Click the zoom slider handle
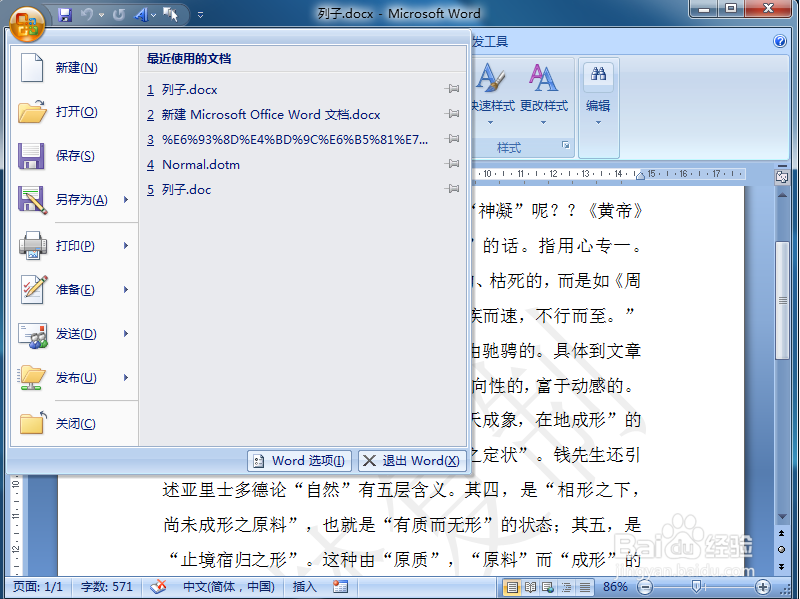The image size is (800, 599). [695, 587]
